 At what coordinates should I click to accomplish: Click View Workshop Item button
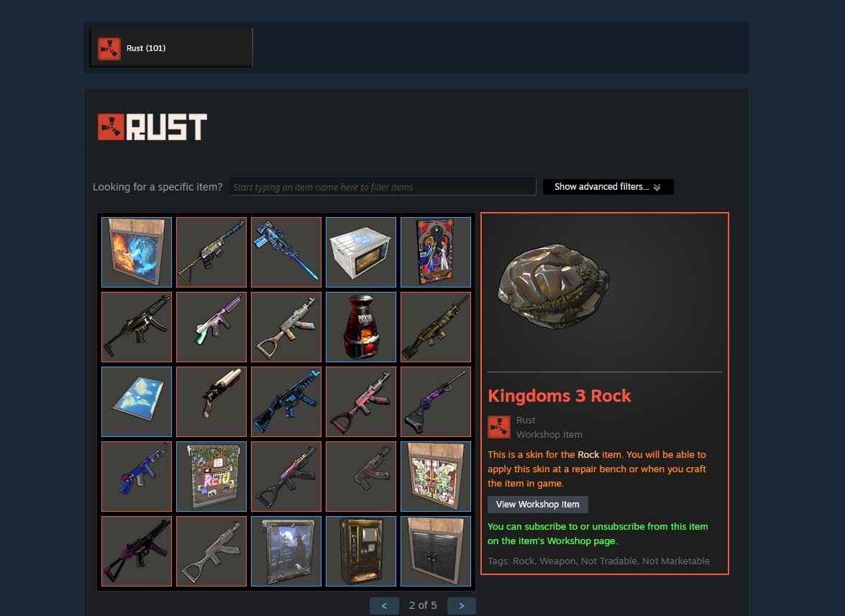coord(538,505)
